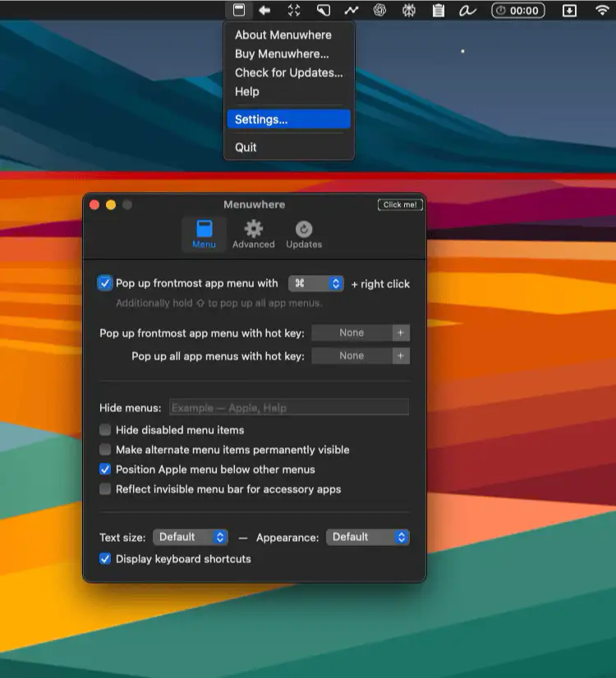Open the ⌘ modifier key dropdown
616x678 pixels.
[315, 283]
